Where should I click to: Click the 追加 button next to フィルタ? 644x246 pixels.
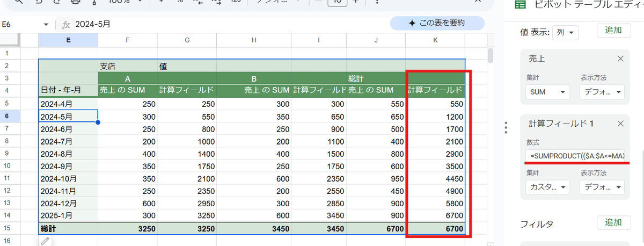613,222
